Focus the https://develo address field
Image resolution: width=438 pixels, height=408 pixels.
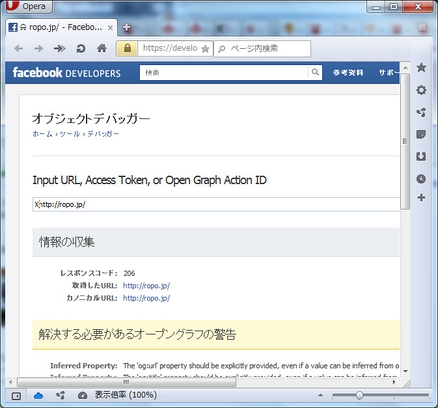170,48
